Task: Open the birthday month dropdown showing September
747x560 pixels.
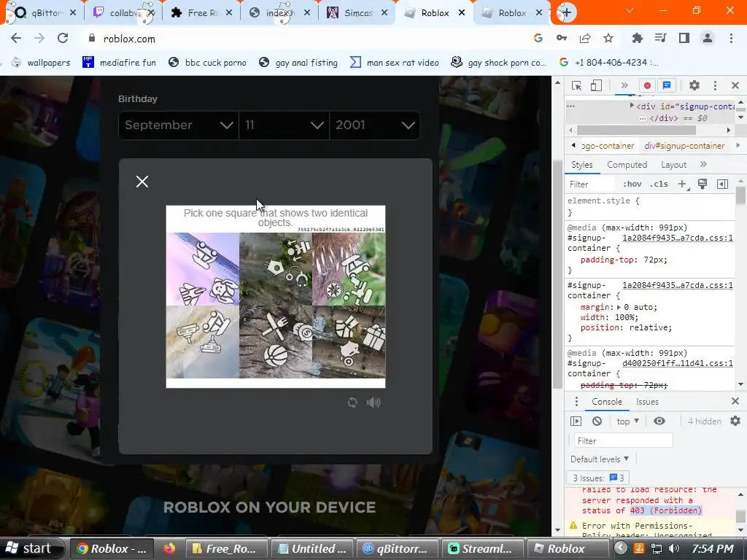Action: [178, 125]
